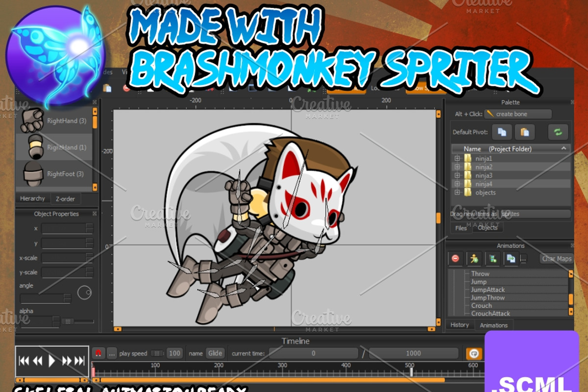Step forward with the fast-forward control

67,361
